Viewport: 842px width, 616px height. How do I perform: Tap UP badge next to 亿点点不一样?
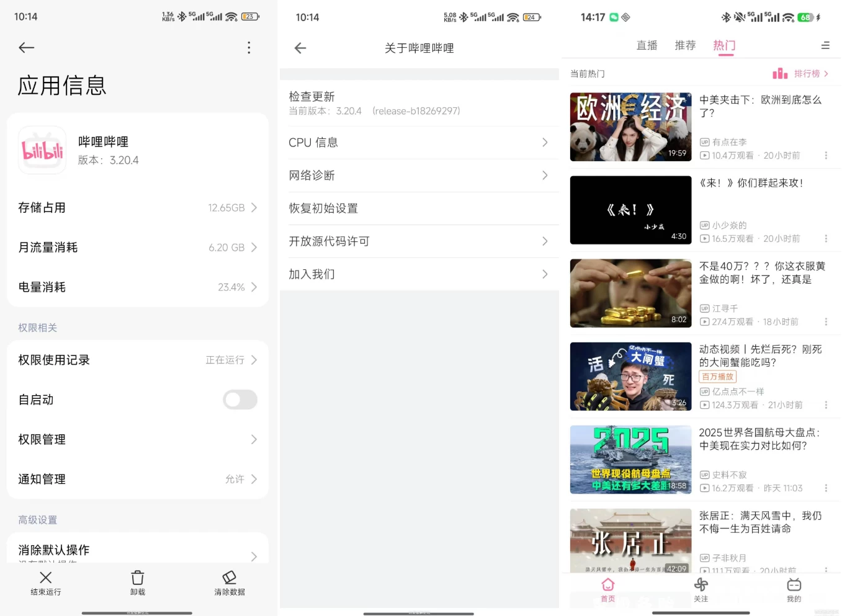[704, 391]
